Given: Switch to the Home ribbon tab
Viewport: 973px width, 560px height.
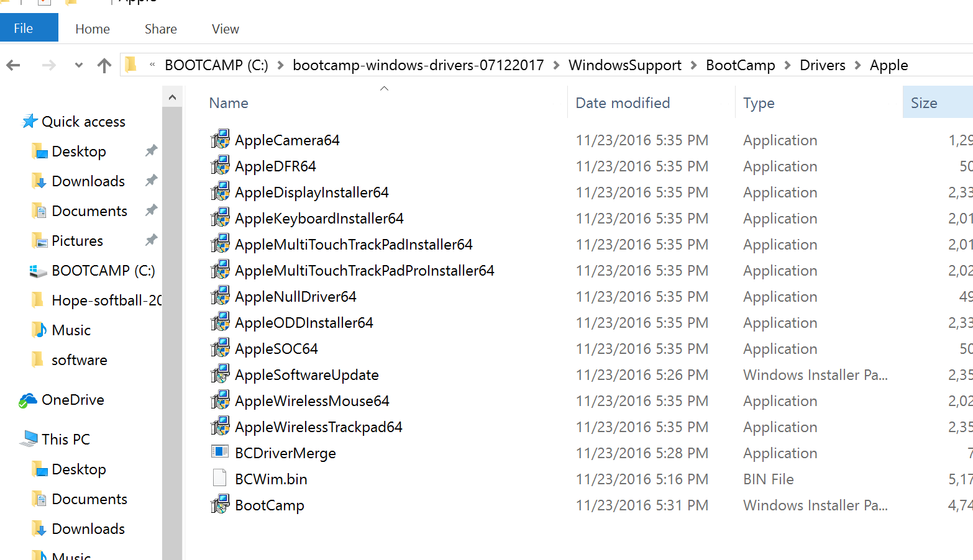Looking at the screenshot, I should [93, 29].
